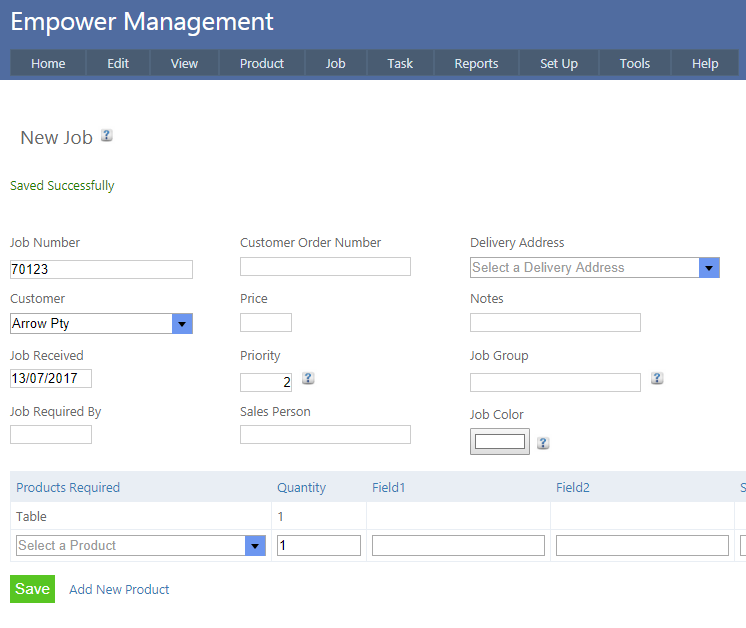Follow the Add New Product link

point(119,590)
